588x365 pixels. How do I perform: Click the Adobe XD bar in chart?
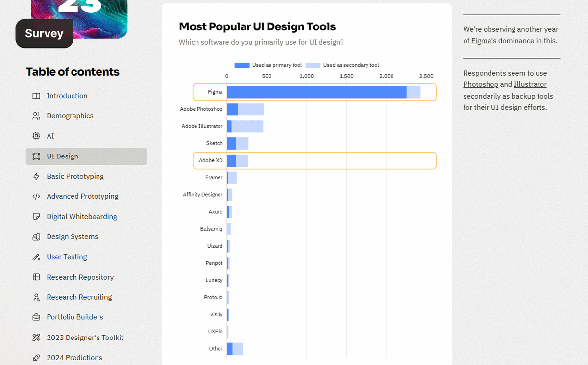coord(238,160)
